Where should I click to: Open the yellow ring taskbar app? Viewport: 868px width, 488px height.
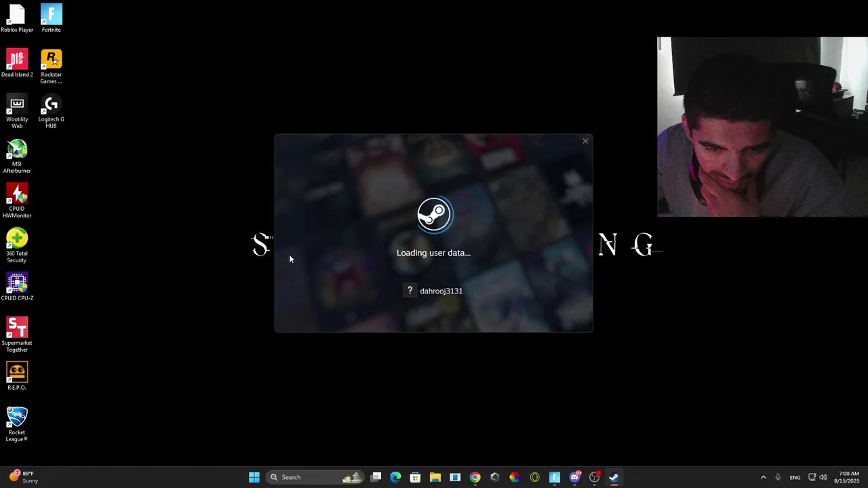coord(535,477)
